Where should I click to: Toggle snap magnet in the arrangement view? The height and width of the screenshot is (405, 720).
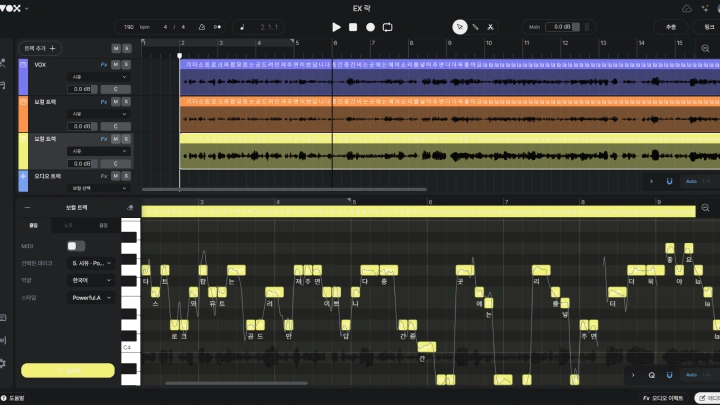click(669, 181)
